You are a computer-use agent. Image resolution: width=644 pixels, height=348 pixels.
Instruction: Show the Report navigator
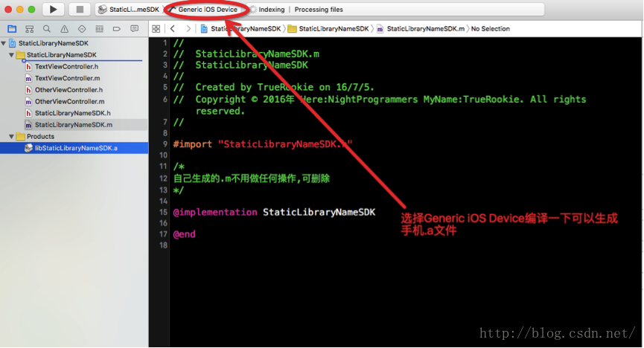134,29
